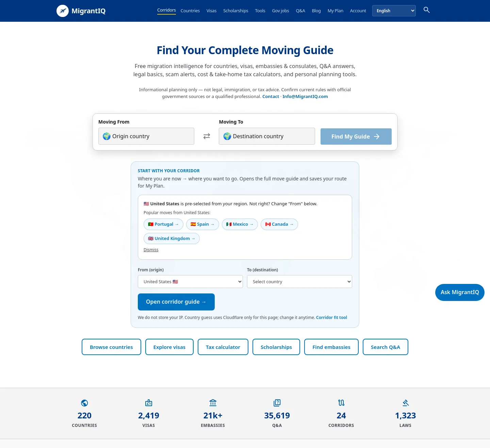
Task: Focus the Destination country input field
Action: [267, 136]
